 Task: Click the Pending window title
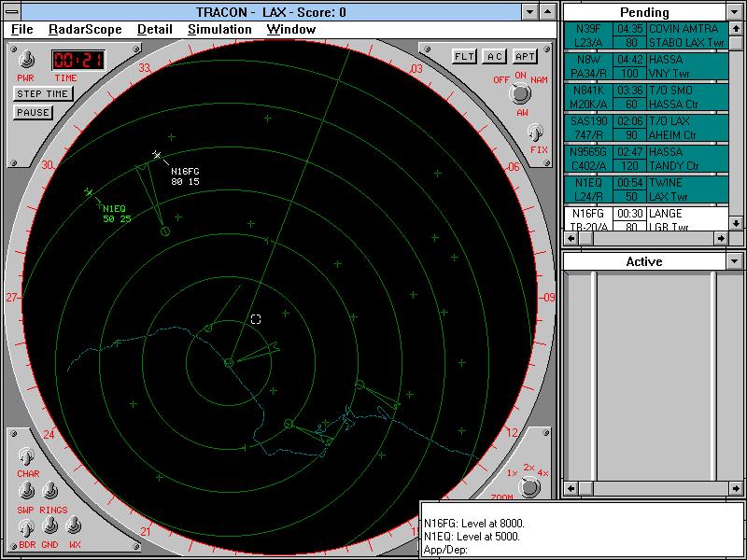click(x=644, y=12)
